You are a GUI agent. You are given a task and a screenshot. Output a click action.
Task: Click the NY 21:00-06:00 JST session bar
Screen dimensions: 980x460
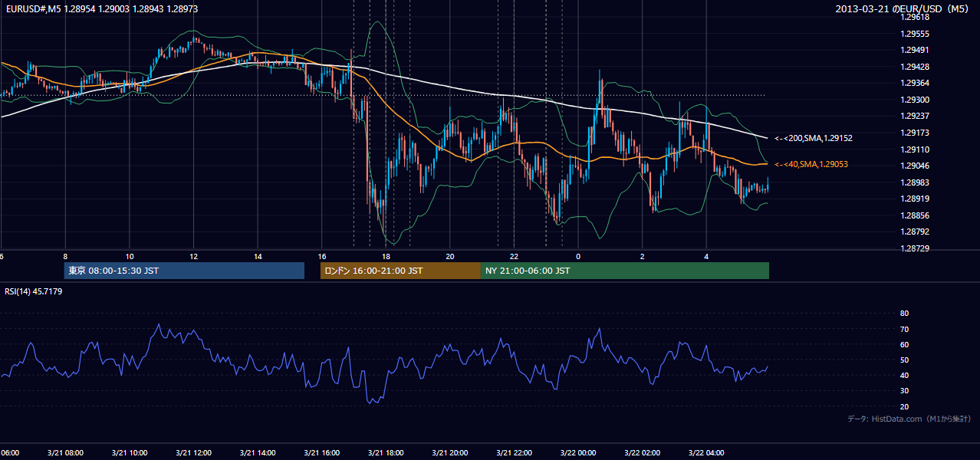pyautogui.click(x=625, y=271)
